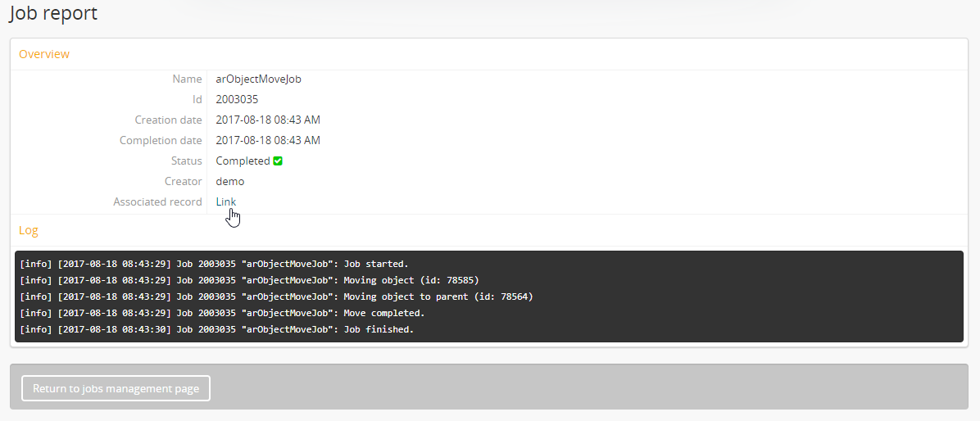The image size is (980, 421).
Task: Click the Associated record field label
Action: [157, 202]
